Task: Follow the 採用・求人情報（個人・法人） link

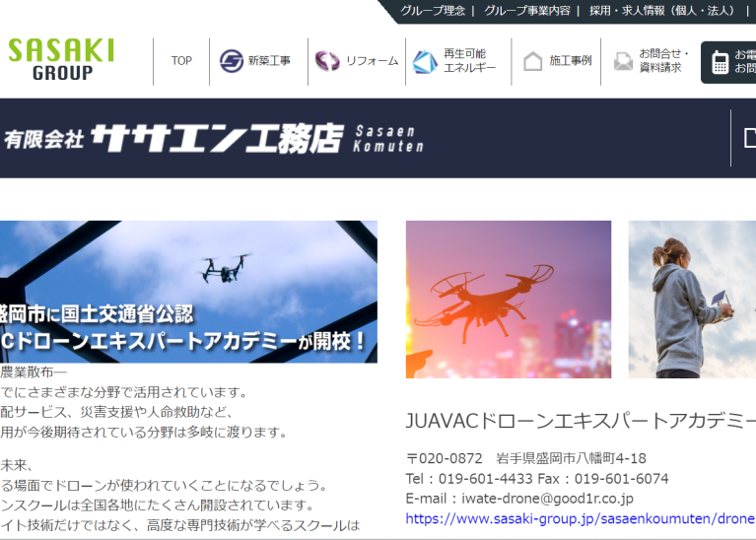Action: (x=664, y=11)
